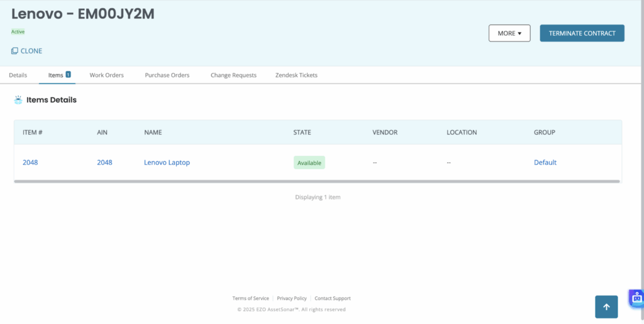Viewport: 644px width, 324px height.
Task: Open the Work Orders tab
Action: point(106,75)
